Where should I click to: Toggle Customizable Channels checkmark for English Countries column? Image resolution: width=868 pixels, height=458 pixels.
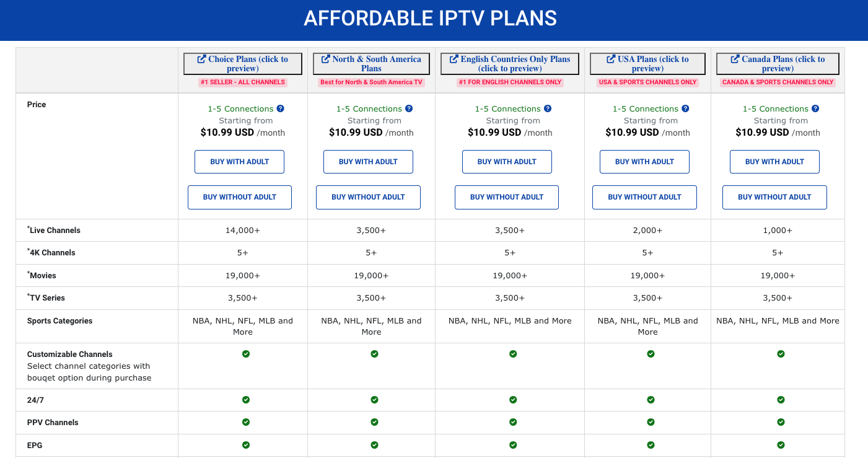[x=513, y=354]
